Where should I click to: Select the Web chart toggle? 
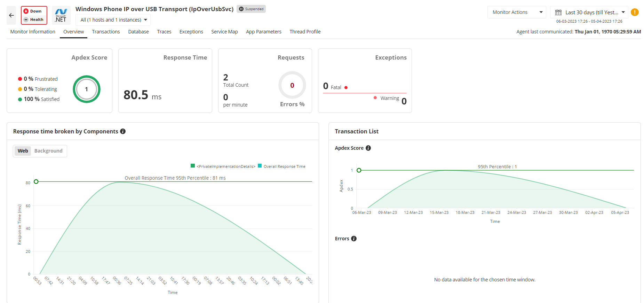pos(23,151)
